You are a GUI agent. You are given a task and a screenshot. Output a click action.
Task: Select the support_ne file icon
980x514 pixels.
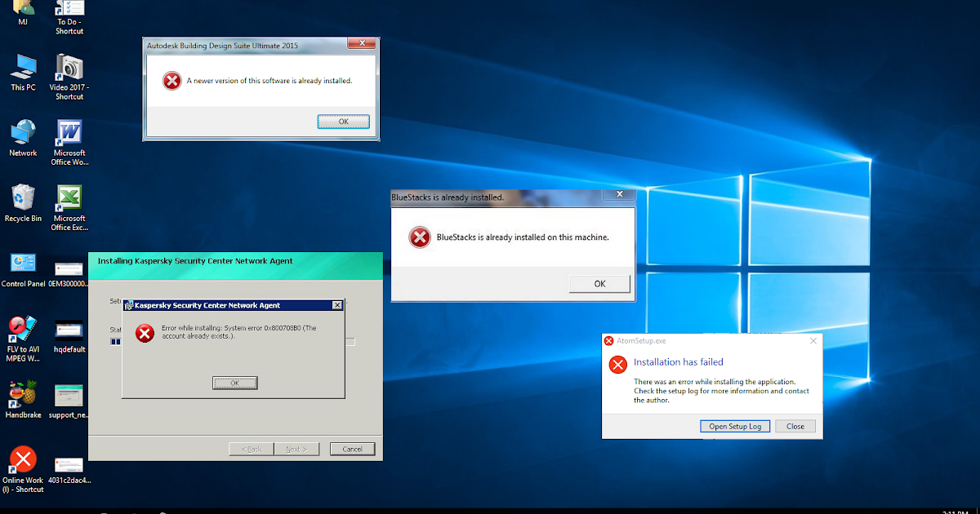(x=69, y=401)
